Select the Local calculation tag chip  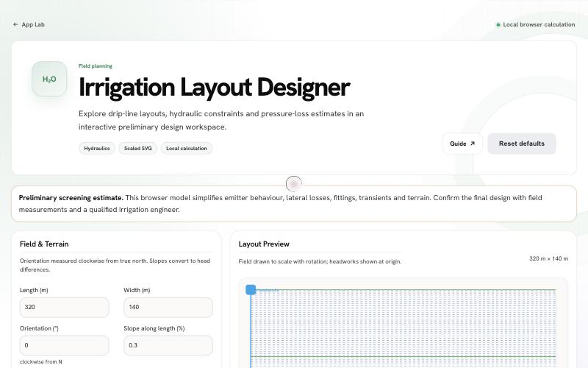point(187,149)
